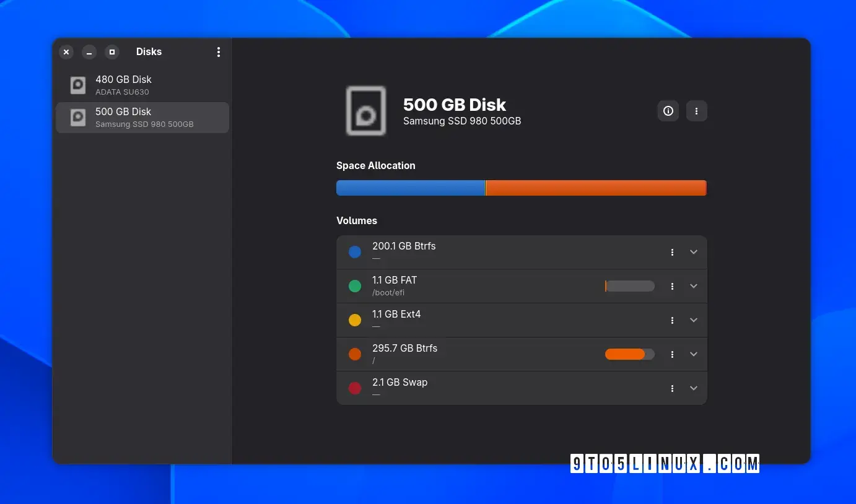Select the 500 GB Disk in sidebar
The width and height of the screenshot is (856, 504).
(142, 118)
